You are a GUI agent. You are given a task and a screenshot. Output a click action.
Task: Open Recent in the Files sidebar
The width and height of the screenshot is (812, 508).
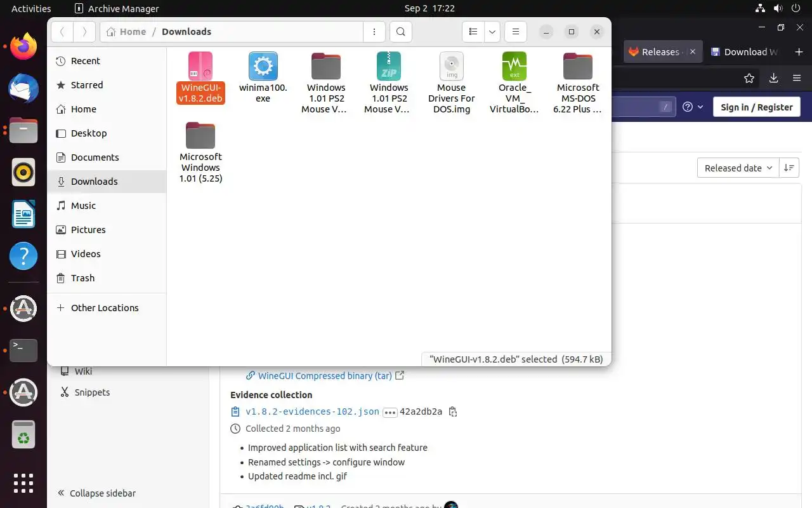pyautogui.click(x=107, y=61)
